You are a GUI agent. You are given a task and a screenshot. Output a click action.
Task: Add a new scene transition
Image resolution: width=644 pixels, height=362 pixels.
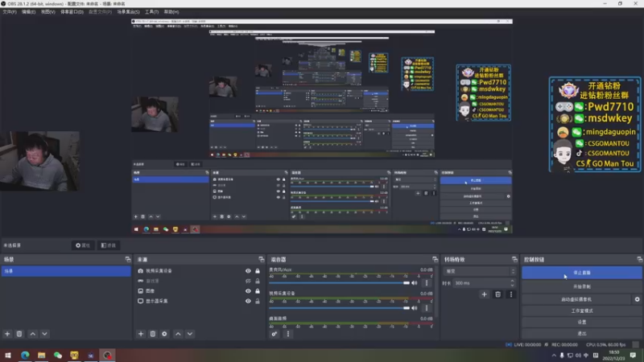coord(485,294)
